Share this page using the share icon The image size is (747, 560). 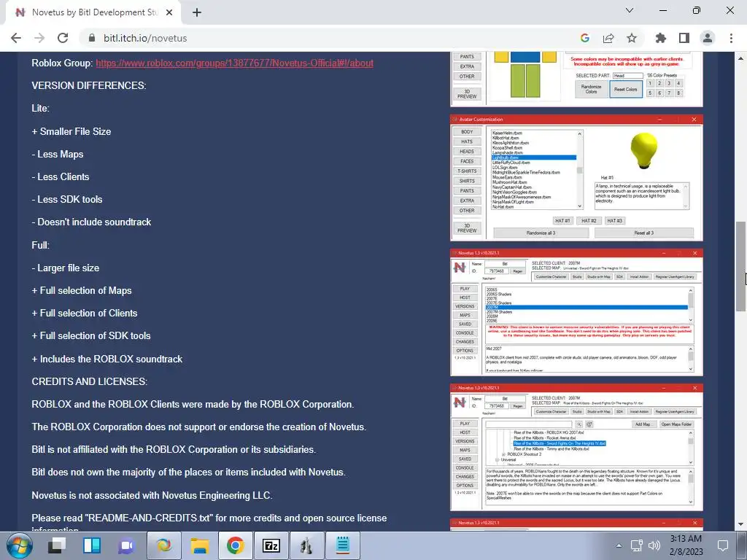point(608,38)
